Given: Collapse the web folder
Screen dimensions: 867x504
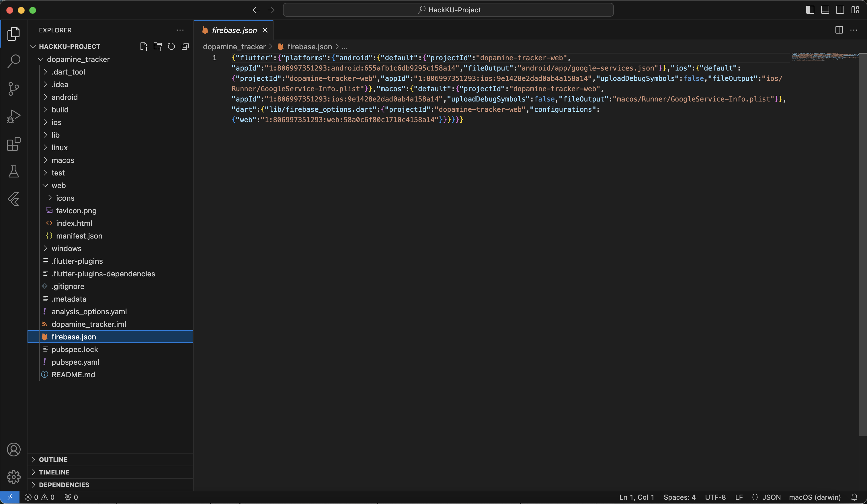Looking at the screenshot, I should click(58, 185).
